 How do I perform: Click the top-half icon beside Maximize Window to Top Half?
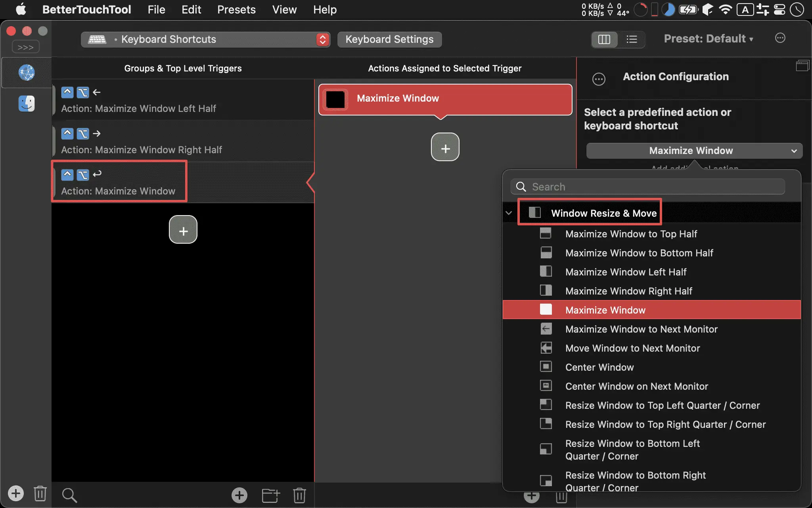point(546,233)
